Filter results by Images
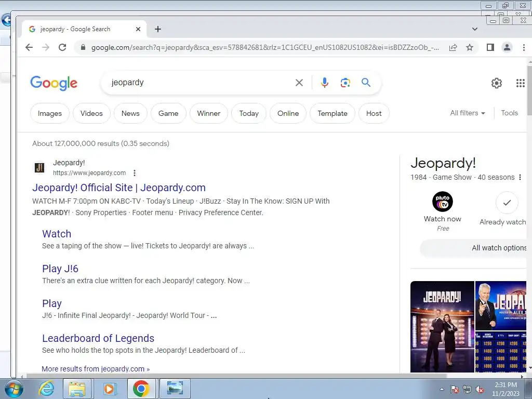This screenshot has width=532, height=399. (x=50, y=113)
